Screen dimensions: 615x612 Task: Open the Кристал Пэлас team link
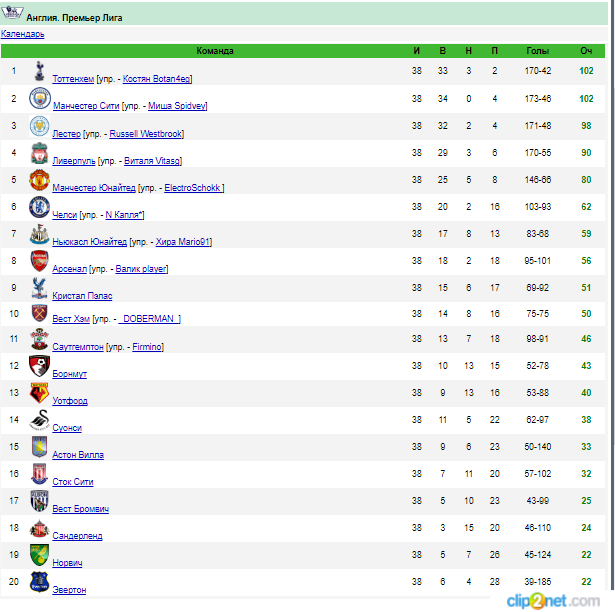[82, 296]
